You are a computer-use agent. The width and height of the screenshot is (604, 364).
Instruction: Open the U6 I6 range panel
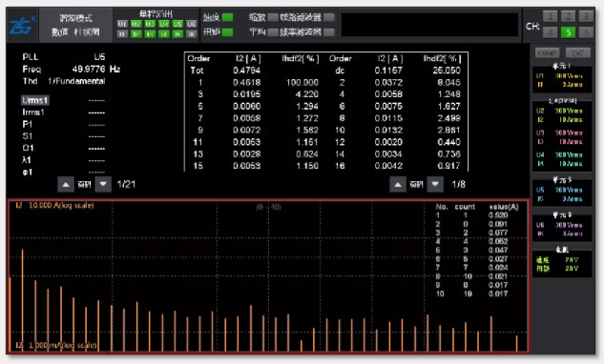coord(562,230)
